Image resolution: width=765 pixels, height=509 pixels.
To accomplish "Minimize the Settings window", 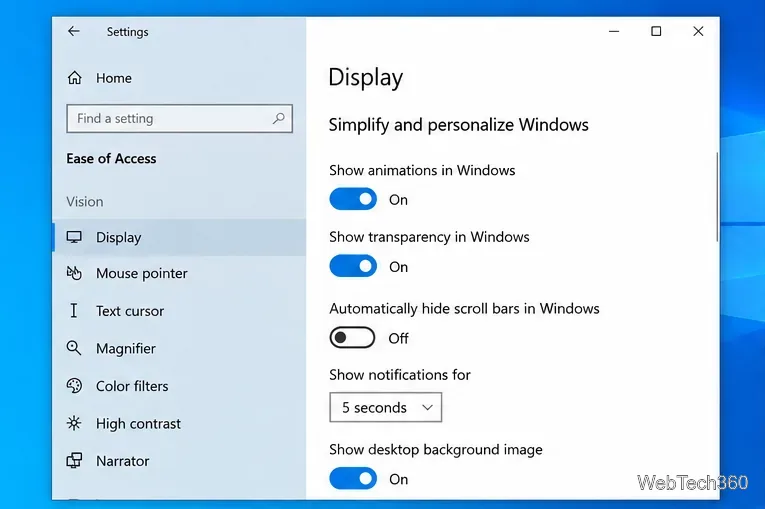I will [614, 31].
